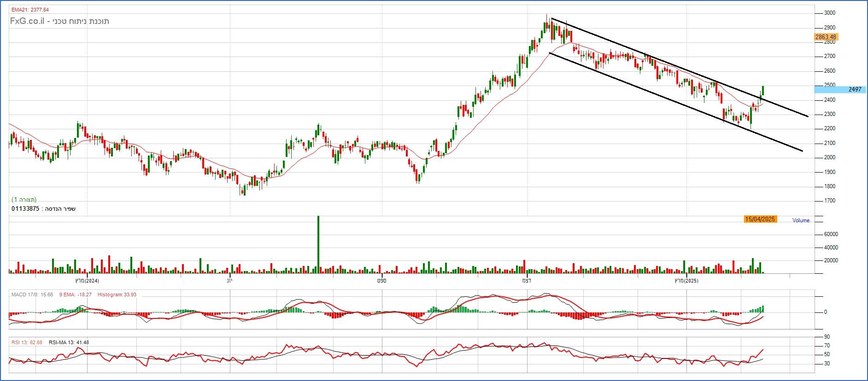Click the 2700 price axis label
This screenshot has height=381, width=868.
829,57
